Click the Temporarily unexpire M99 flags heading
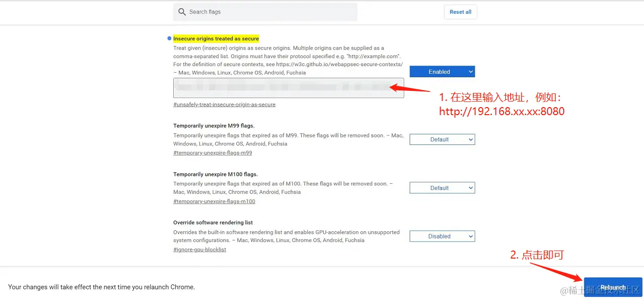The width and height of the screenshot is (644, 299). [214, 126]
